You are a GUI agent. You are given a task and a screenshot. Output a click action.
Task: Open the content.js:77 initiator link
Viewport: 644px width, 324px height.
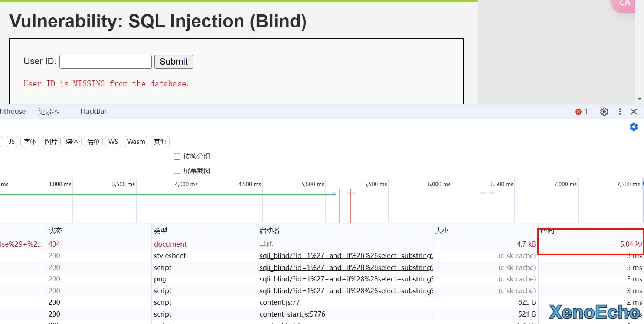[279, 302]
